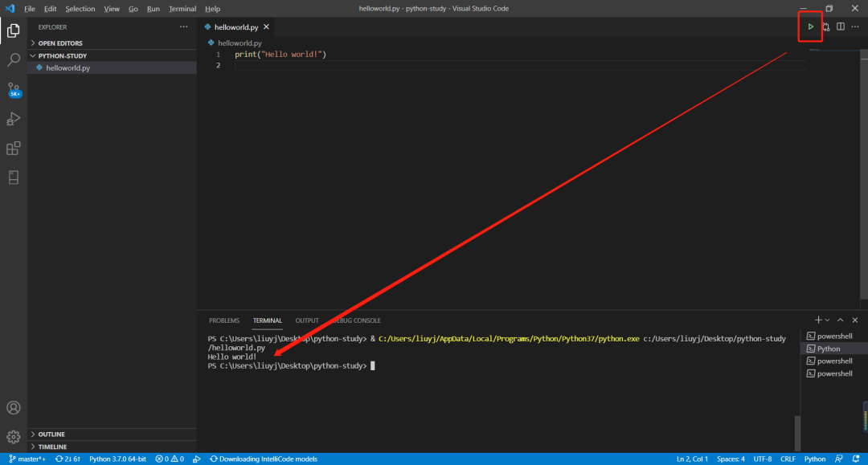Click the Hello world! terminal output
The image size is (868, 465).
(232, 357)
